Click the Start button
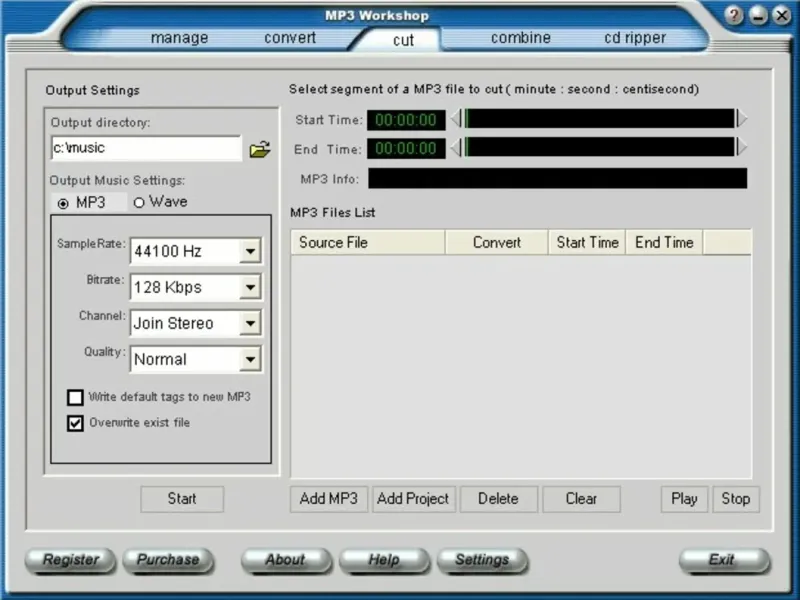 tap(182, 498)
